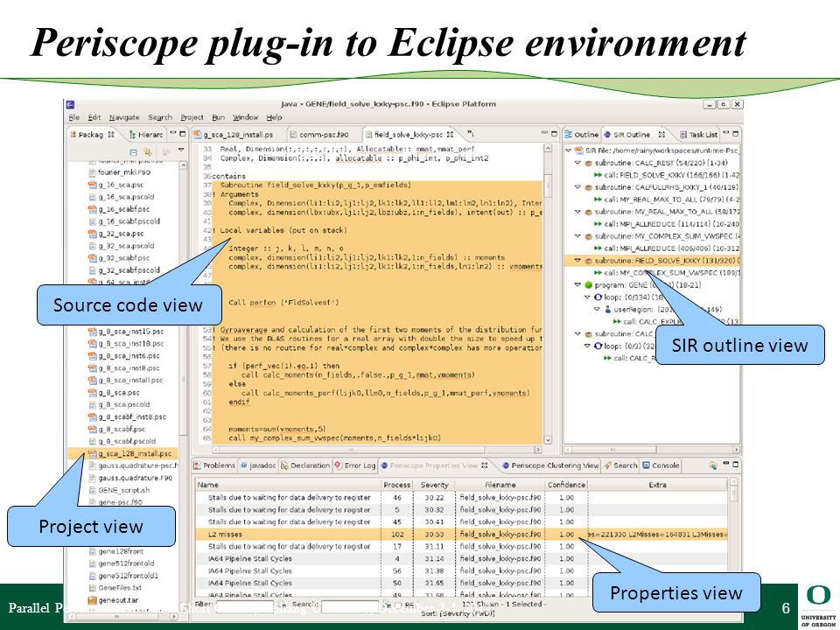Click the FIELD_SOLVE_KXKY subroutine box icon

coord(588,261)
